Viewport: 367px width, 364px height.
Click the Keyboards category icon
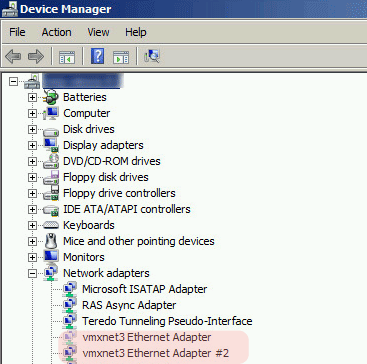[x=51, y=225]
